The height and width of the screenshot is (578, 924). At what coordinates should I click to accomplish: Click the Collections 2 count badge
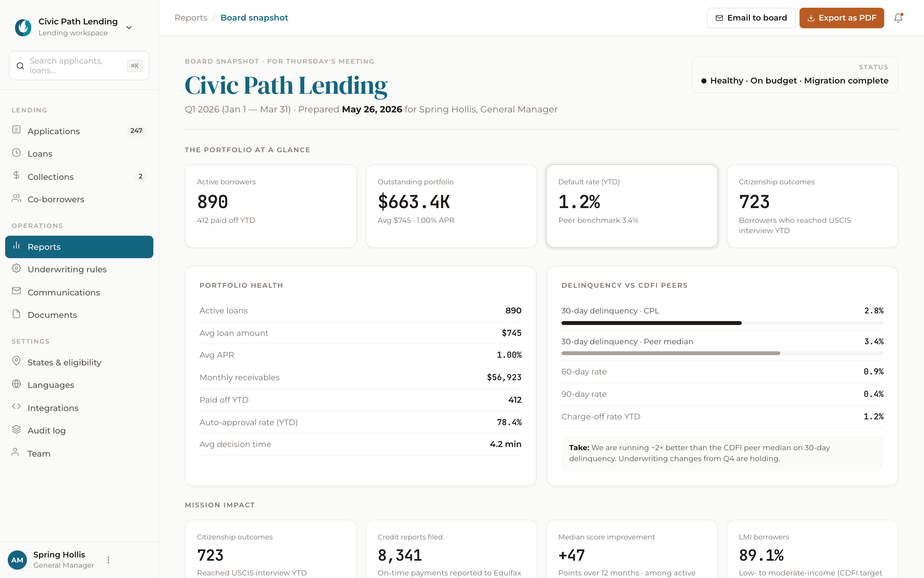141,176
